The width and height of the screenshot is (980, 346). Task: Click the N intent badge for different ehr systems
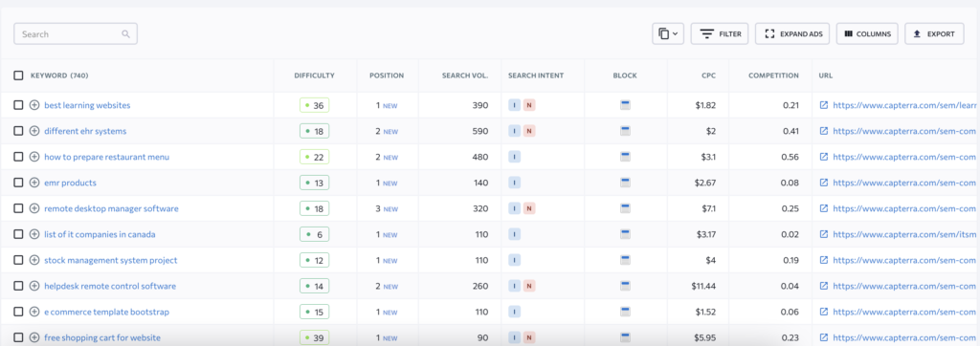529,131
